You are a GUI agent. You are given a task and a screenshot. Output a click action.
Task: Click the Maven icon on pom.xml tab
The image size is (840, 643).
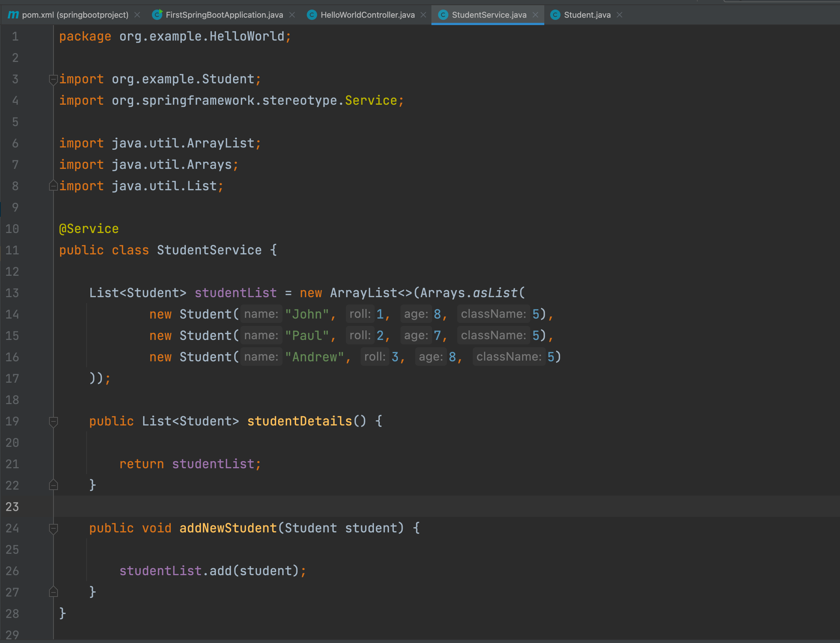(x=14, y=15)
